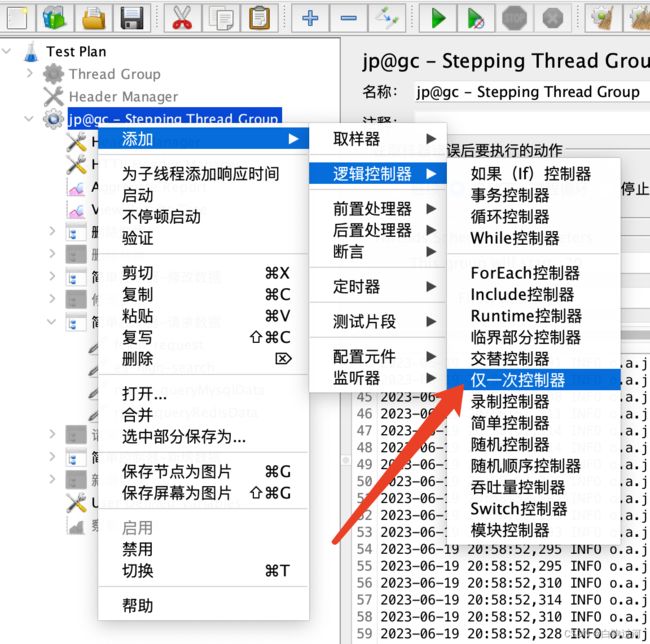
Task: Open the 断言 submenu
Action: click(378, 252)
